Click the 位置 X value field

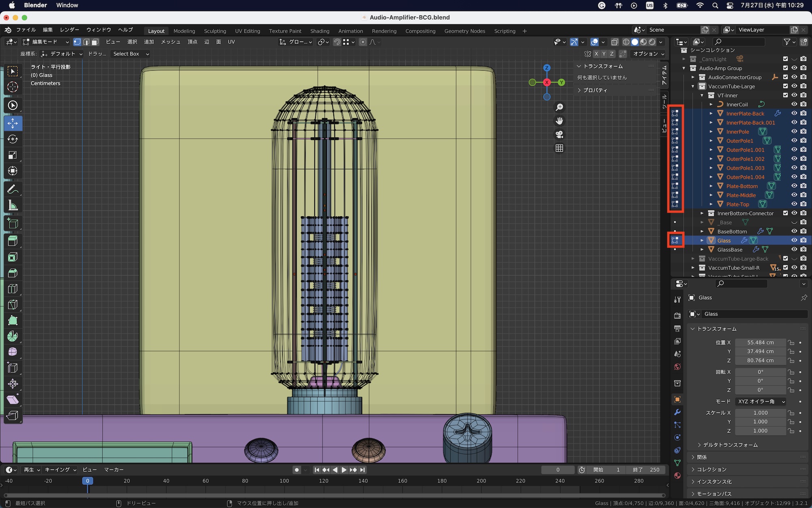[x=760, y=343]
